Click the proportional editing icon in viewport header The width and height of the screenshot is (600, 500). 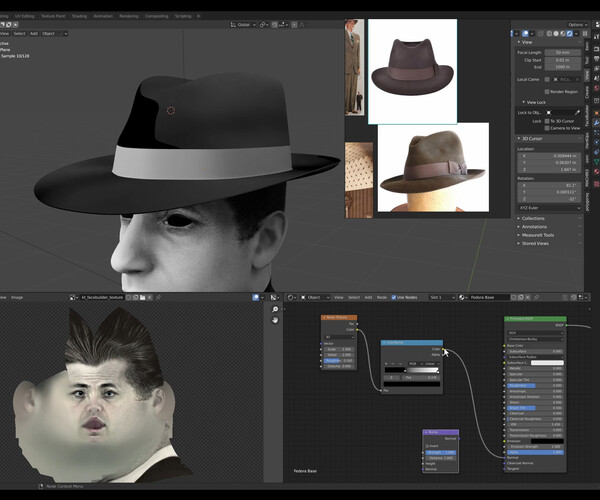294,24
